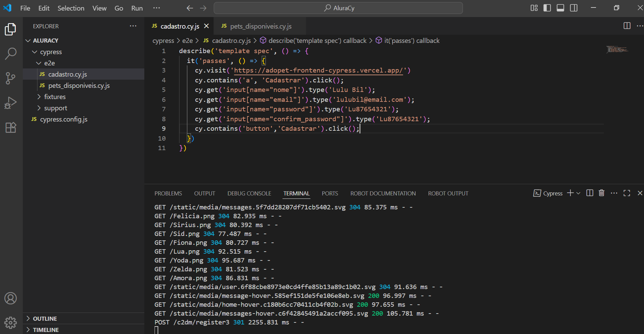This screenshot has height=334, width=644.
Task: Open terminal panel More Actions ellipsis
Action: [x=614, y=193]
